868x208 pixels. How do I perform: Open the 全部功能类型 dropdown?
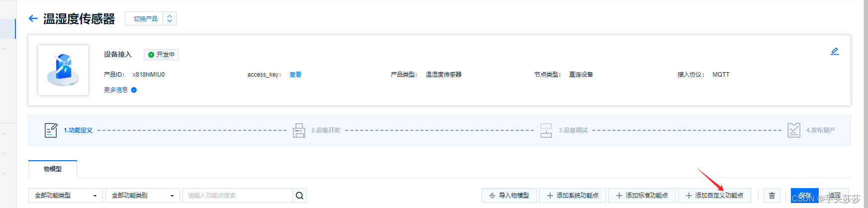pos(66,196)
